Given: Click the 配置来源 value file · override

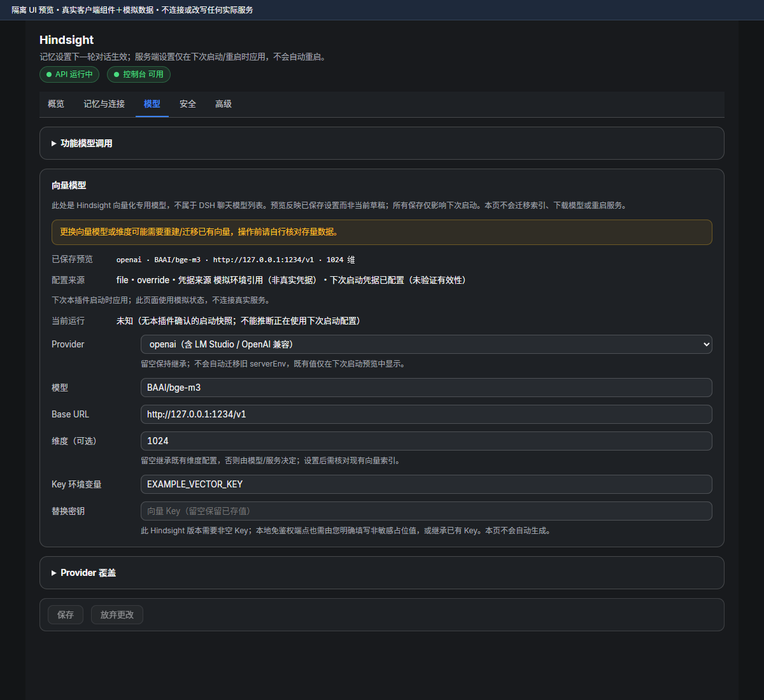Looking at the screenshot, I should [x=293, y=280].
